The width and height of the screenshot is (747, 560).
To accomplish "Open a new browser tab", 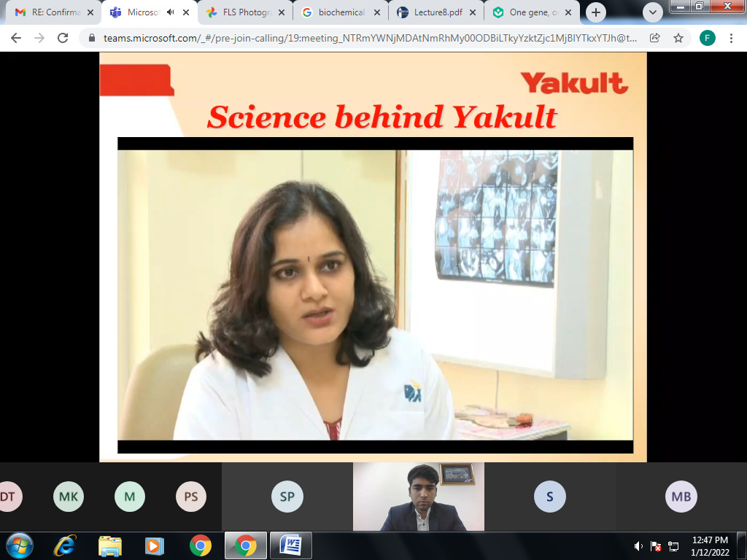I will (x=595, y=12).
